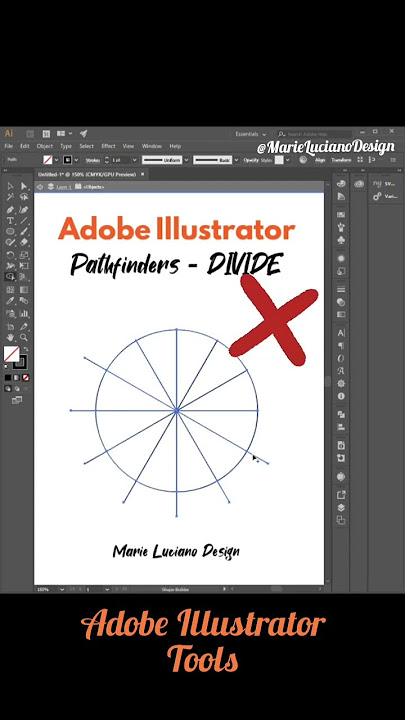
Task: Enable Draw Behind mode
Action: [17, 388]
